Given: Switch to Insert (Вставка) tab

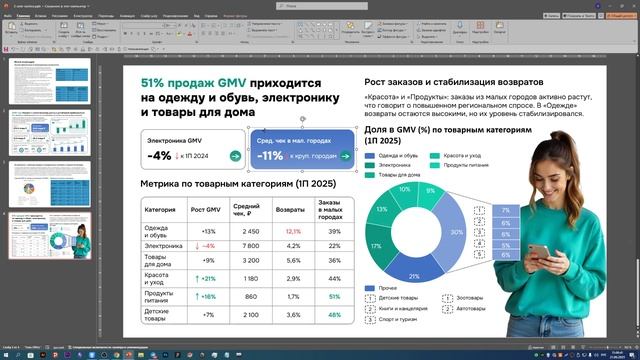Looking at the screenshot, I should (x=40, y=16).
